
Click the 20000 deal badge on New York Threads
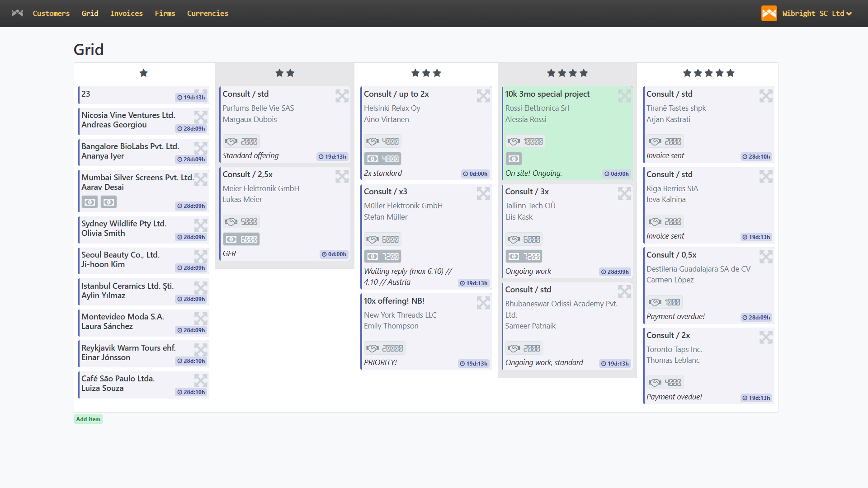coord(385,348)
